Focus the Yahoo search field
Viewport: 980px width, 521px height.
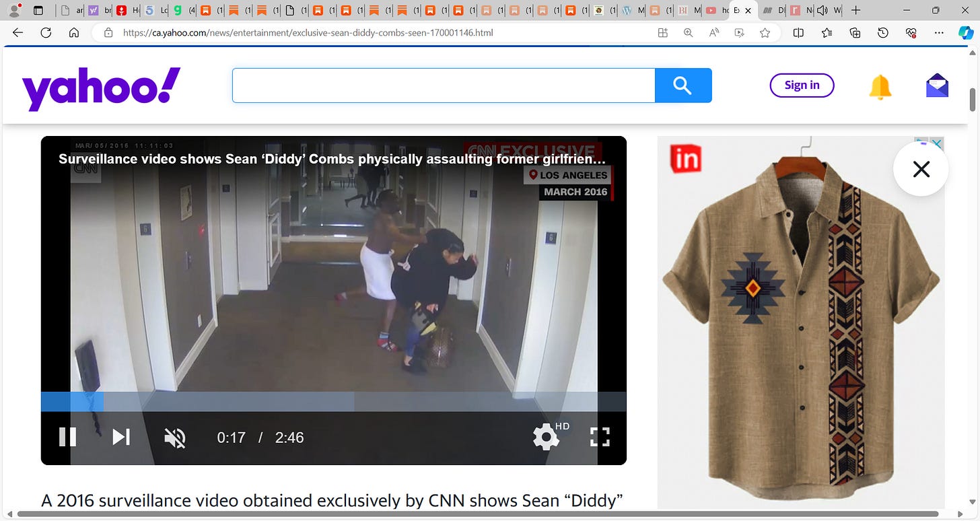444,85
